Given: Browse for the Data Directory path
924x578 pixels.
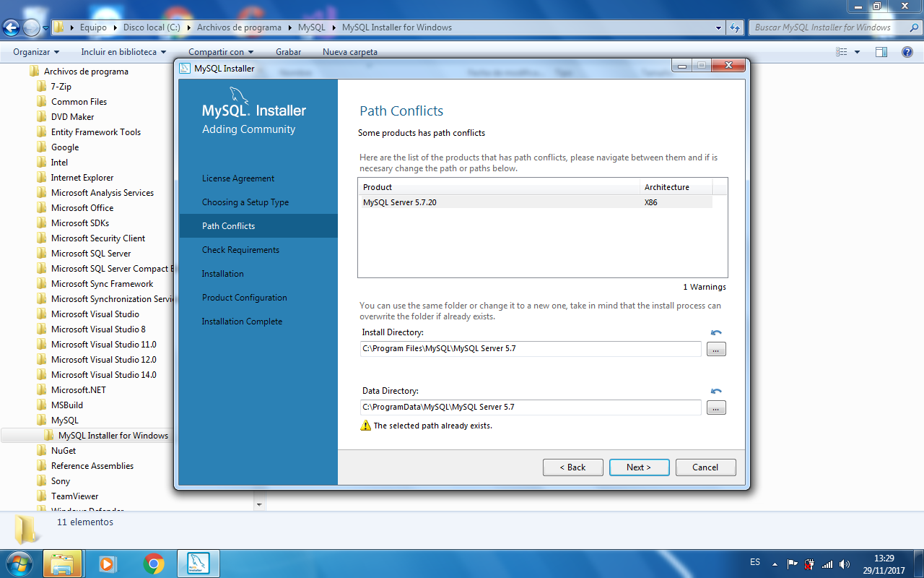Looking at the screenshot, I should coord(716,407).
